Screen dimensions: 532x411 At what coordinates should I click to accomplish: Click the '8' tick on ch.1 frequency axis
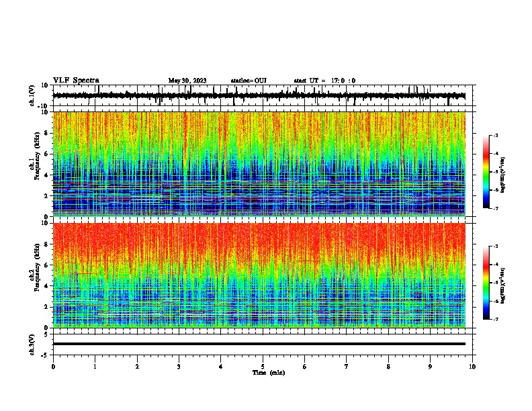(47, 133)
